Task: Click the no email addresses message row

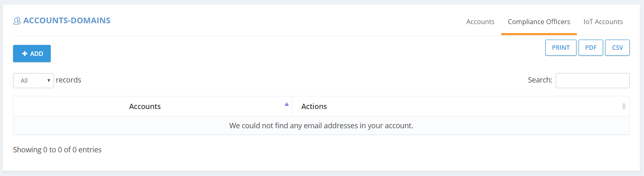Action: [321, 125]
